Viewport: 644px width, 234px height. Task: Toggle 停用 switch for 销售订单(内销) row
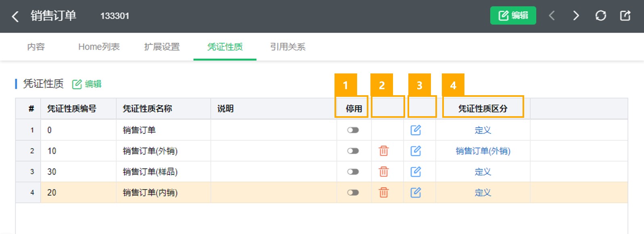point(353,192)
